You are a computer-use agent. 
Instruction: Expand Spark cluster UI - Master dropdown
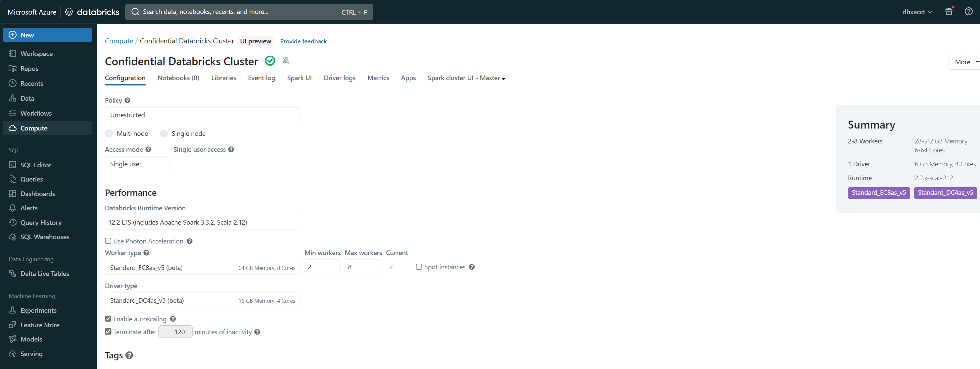(466, 78)
